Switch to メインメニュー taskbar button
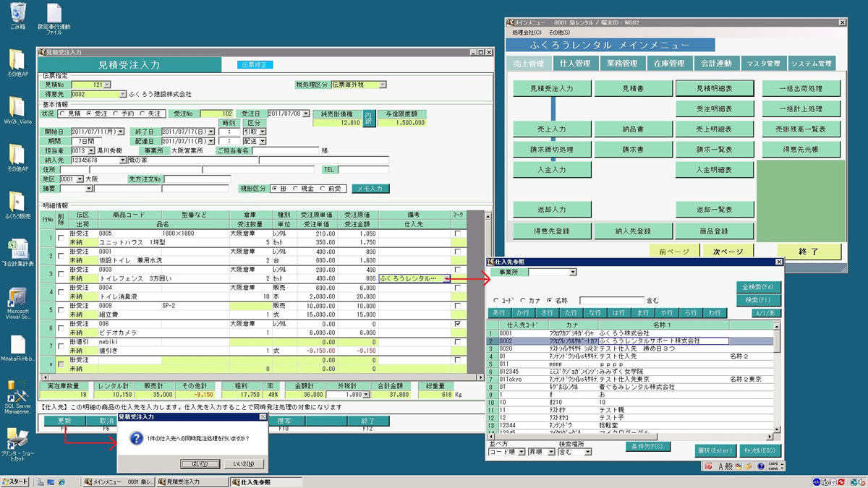Screen dimensions: 868x488 tap(119, 481)
